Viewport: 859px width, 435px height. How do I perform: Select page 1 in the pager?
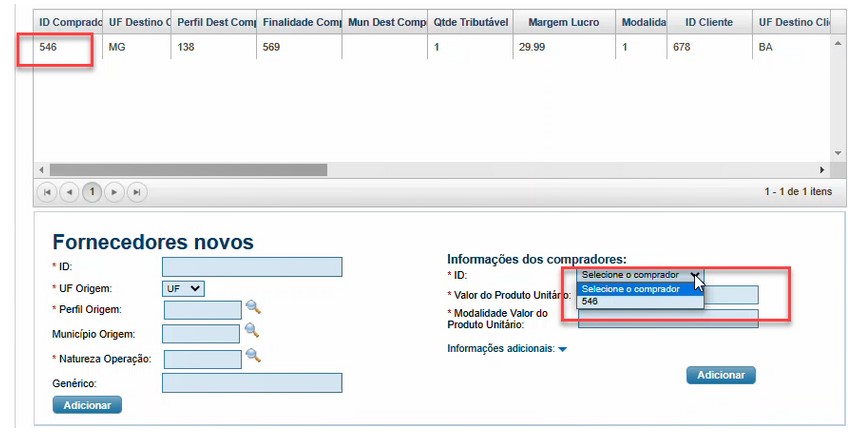pyautogui.click(x=91, y=192)
